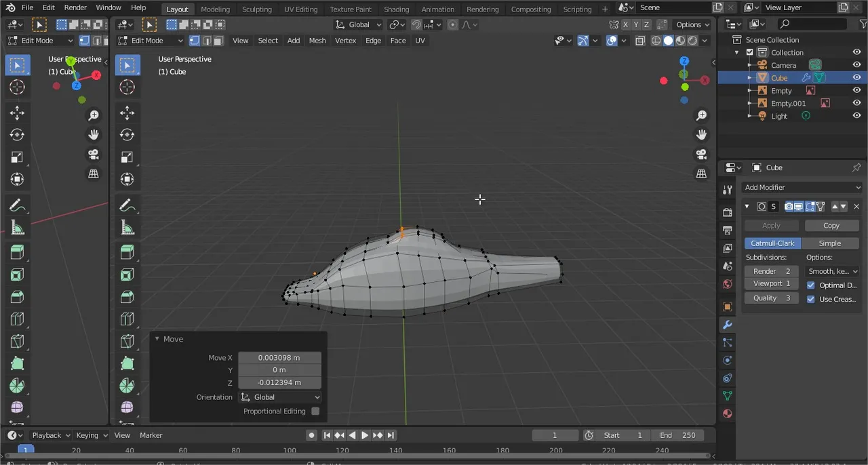Open the Output properties printer tab
Image resolution: width=868 pixels, height=465 pixels.
pos(728,230)
